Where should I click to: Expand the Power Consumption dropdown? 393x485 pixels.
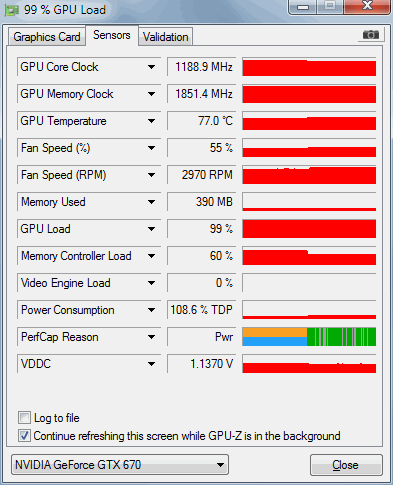click(151, 310)
